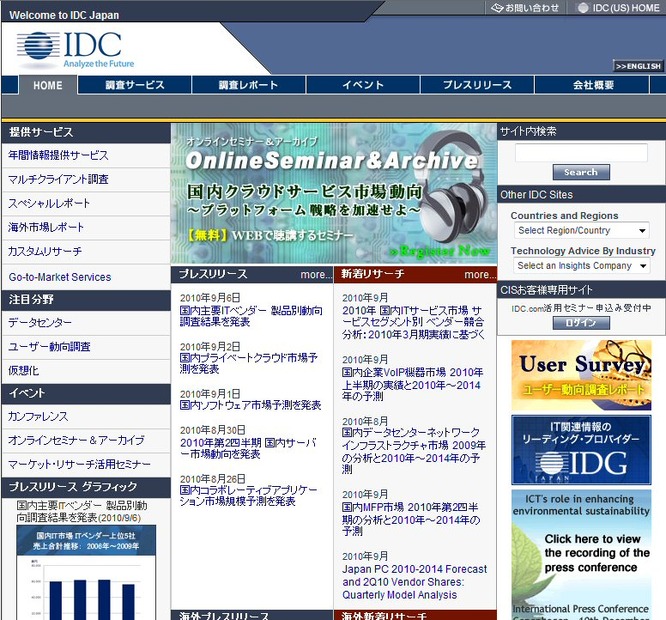The width and height of the screenshot is (666, 620).
Task: Open the 2010年9月6日 press release link
Action: 251,316
